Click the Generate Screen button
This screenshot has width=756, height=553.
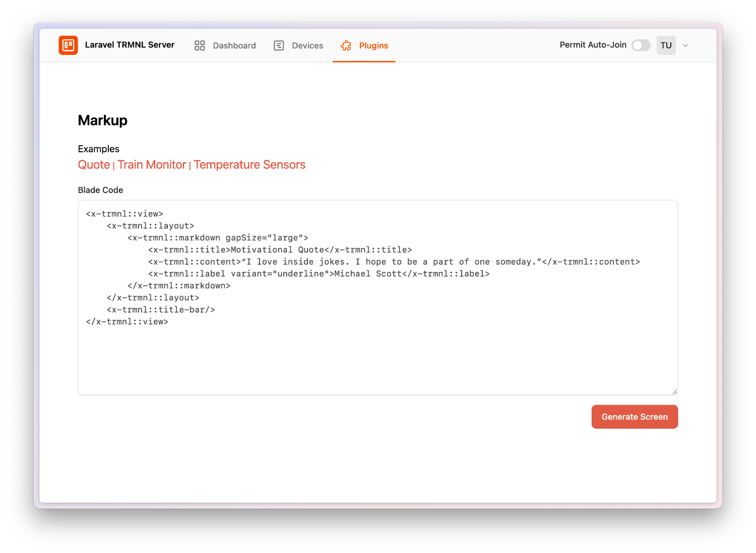635,417
